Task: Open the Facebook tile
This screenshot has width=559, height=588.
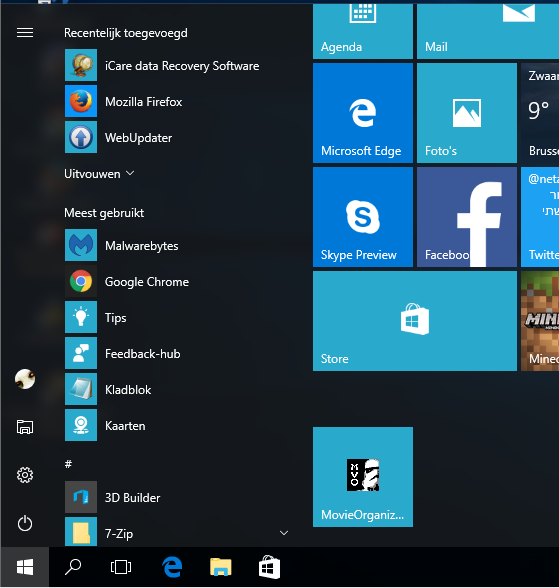Action: (467, 217)
